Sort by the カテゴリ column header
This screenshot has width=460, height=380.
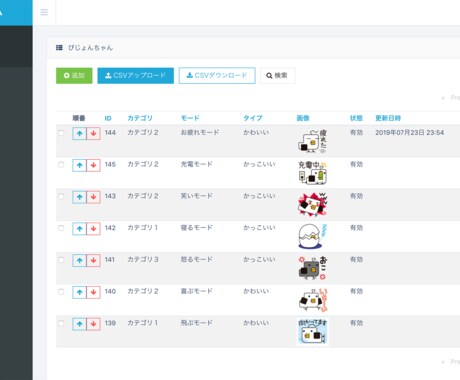click(x=140, y=118)
